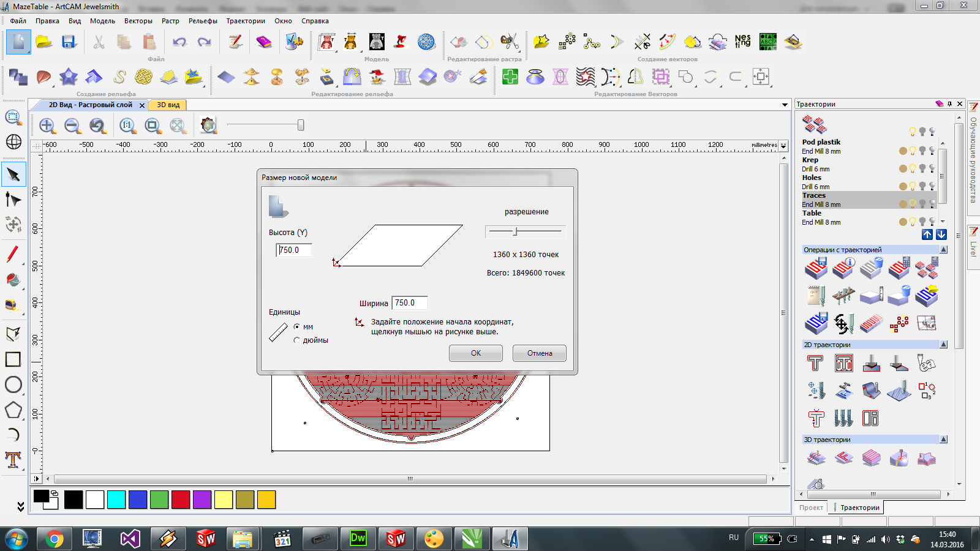Open the view tabs dropdown arrow
Screen dimensions: 980x551
click(785, 105)
